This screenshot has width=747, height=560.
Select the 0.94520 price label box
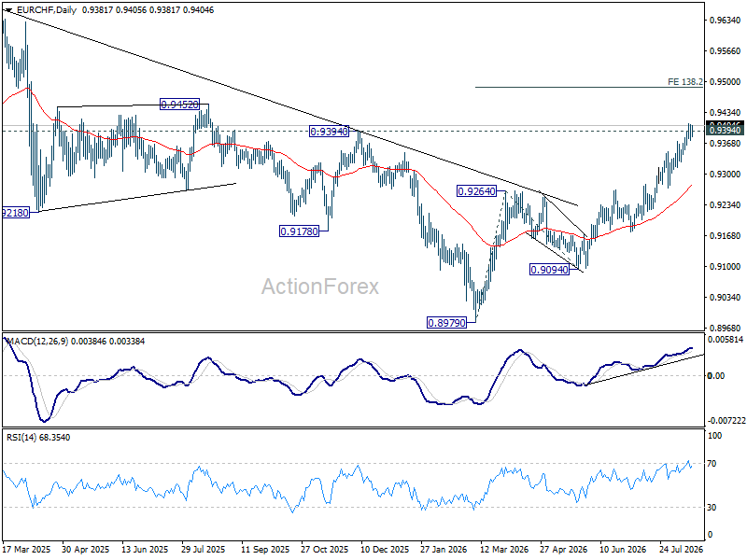click(x=178, y=105)
